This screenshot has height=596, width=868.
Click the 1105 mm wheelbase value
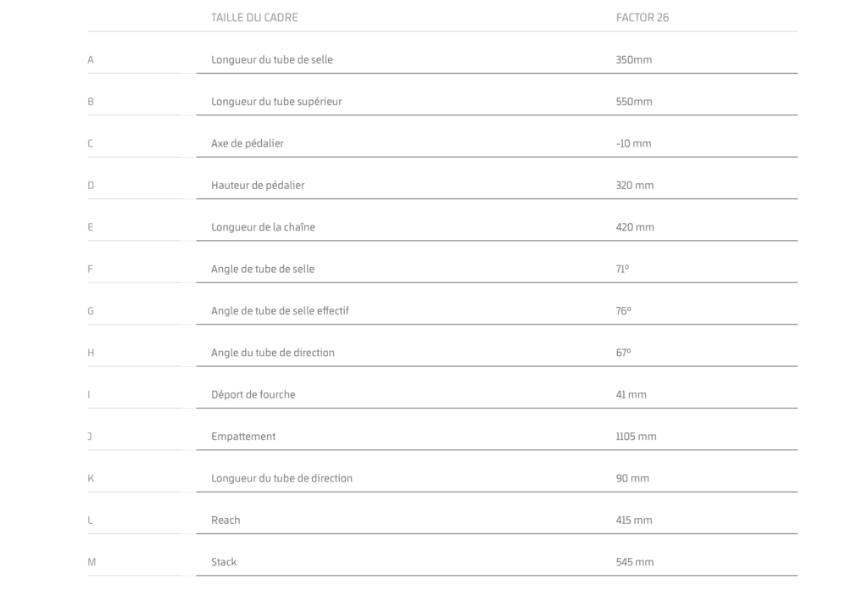click(x=636, y=437)
